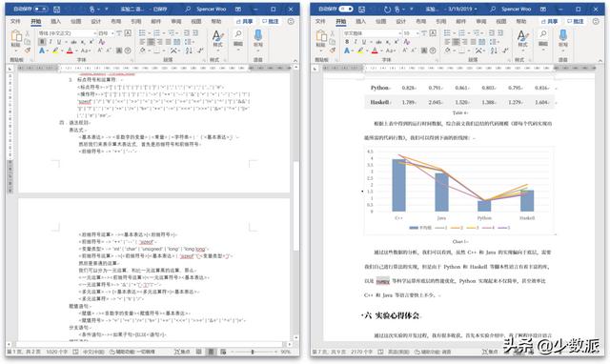
Task: Click the search magnifier in left window title bar
Action: (x=188, y=9)
